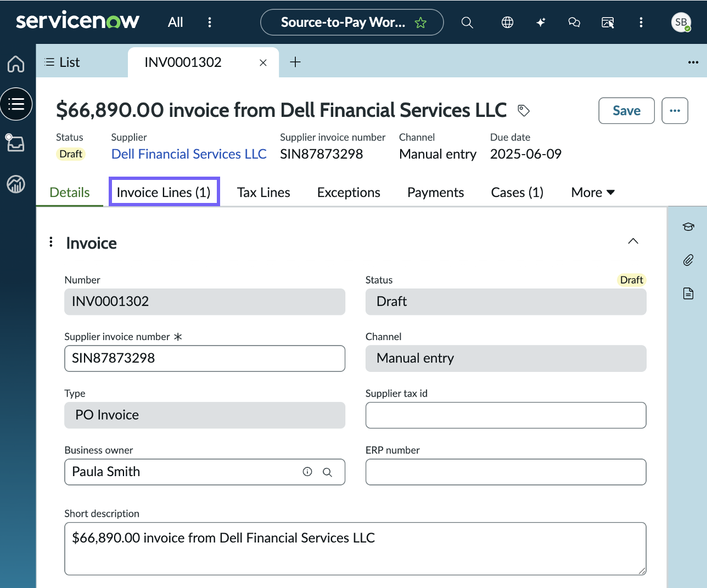Expand the More tabs dropdown
The width and height of the screenshot is (707, 588).
pos(593,193)
